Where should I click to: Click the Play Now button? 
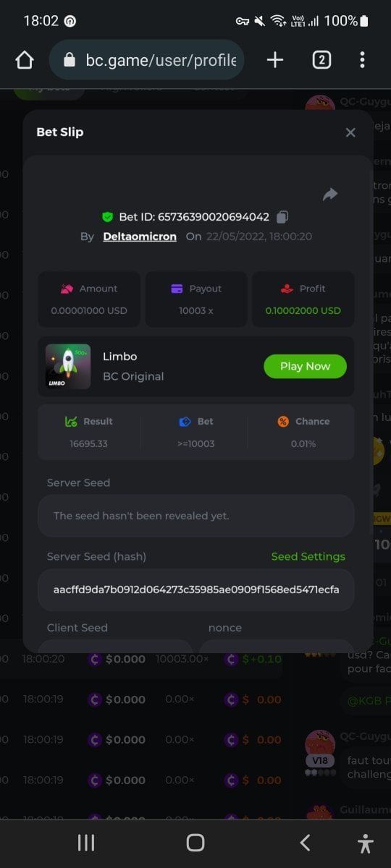tap(305, 366)
